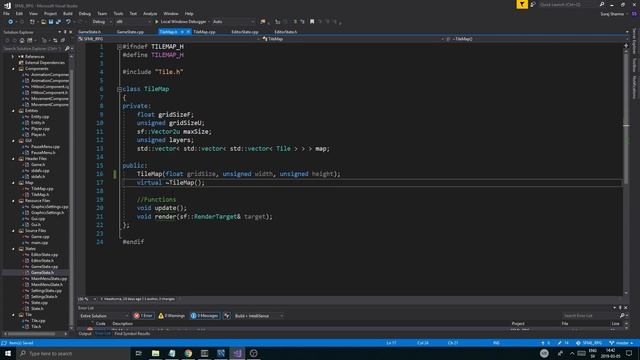
Task: Click the Project column header
Action: tap(518, 324)
